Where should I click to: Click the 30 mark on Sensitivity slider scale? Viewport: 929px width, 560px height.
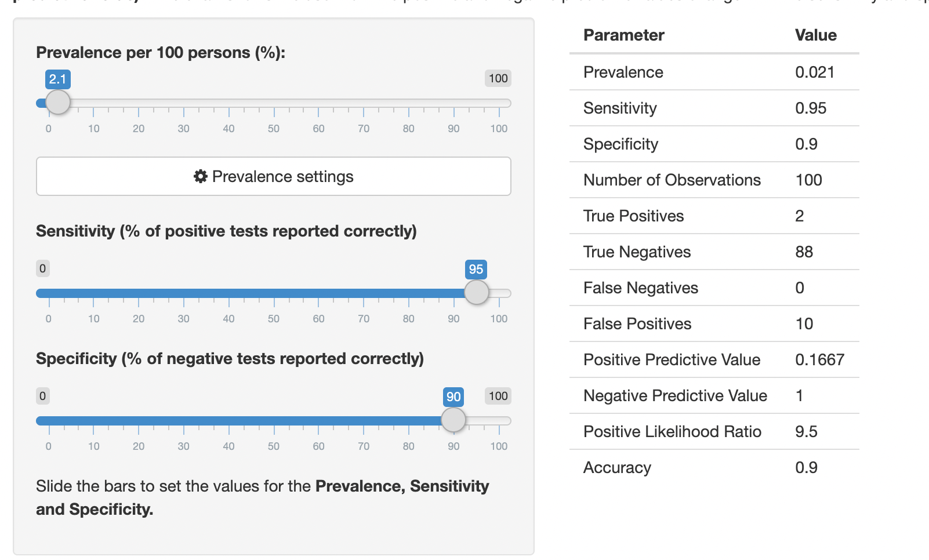click(x=183, y=319)
